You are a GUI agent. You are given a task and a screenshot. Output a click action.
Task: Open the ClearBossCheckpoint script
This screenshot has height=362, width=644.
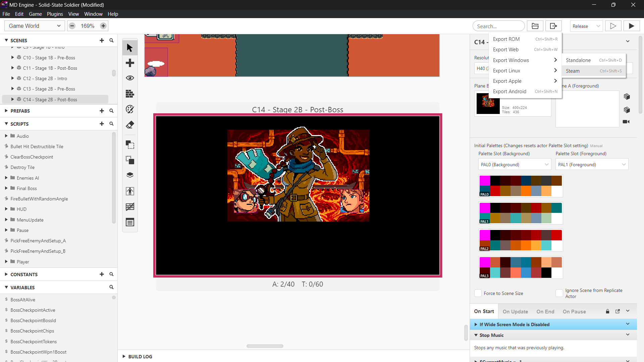tap(32, 157)
